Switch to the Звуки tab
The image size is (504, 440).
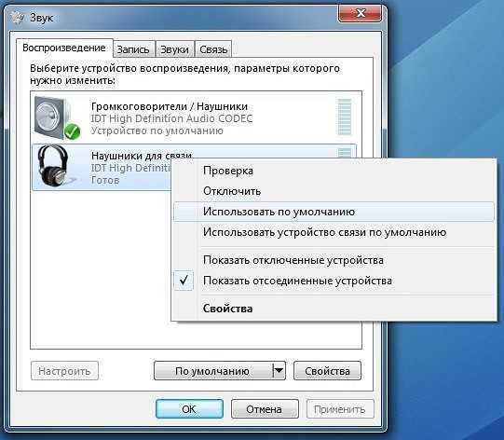pyautogui.click(x=174, y=49)
